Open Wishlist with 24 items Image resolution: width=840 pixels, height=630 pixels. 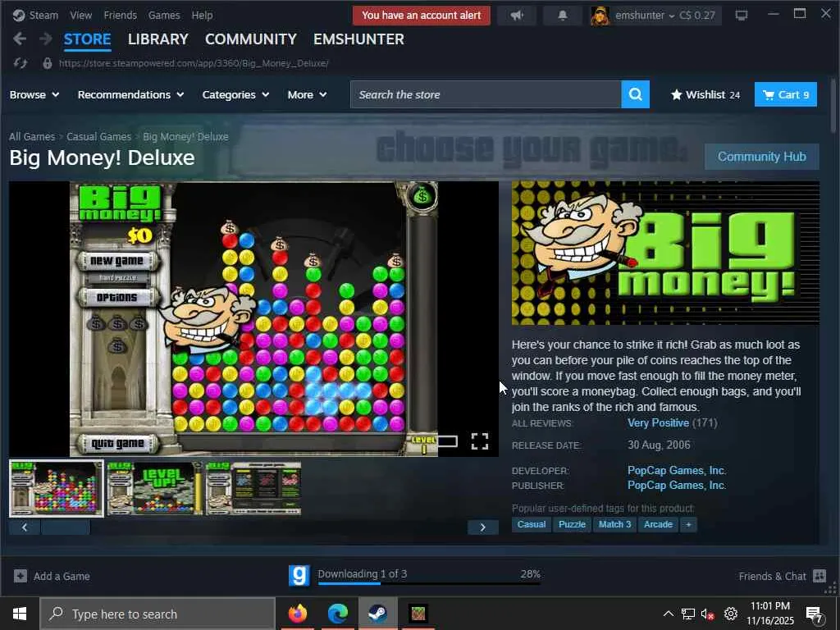point(705,95)
